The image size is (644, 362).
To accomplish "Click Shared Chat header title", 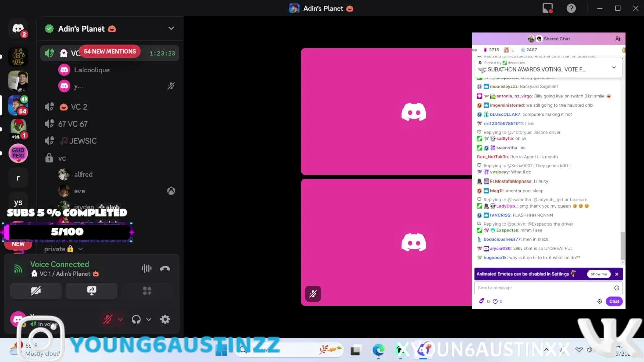I will click(556, 39).
